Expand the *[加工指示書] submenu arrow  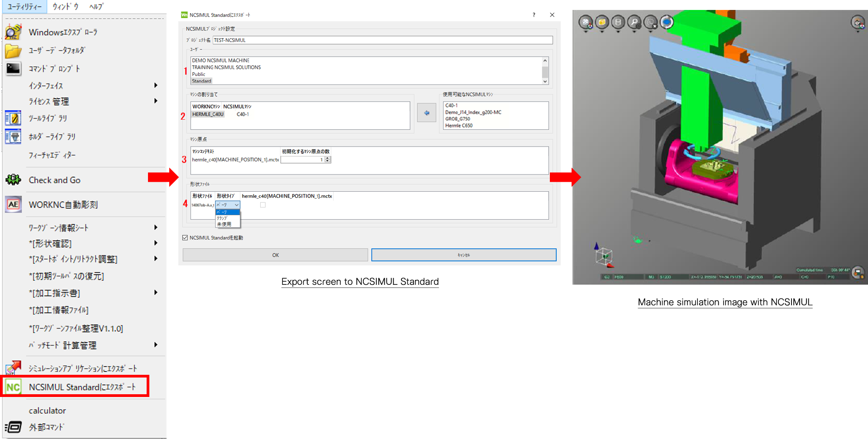[x=156, y=293]
